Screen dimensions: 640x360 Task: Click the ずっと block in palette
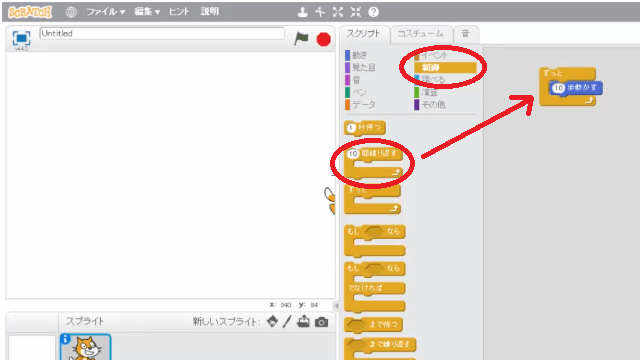click(372, 199)
